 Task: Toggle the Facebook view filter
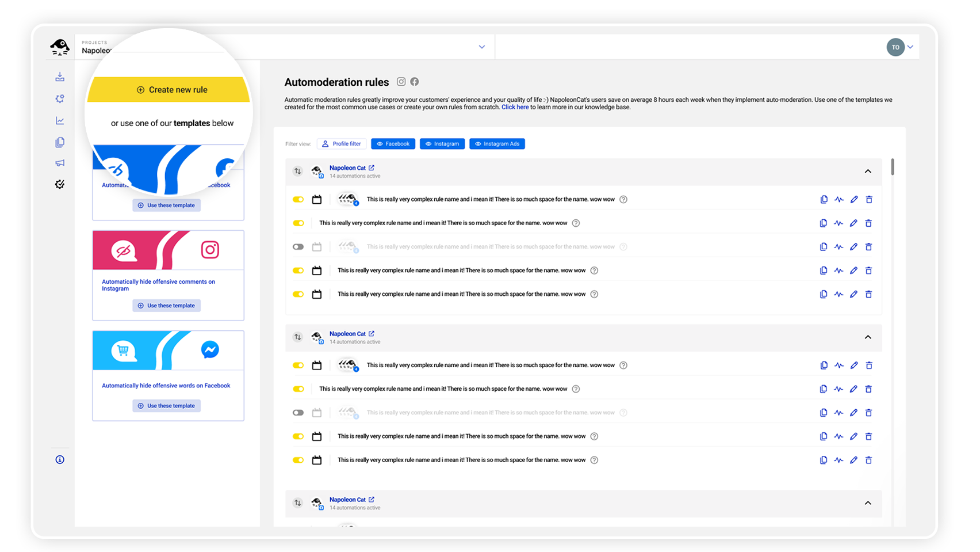pyautogui.click(x=393, y=144)
